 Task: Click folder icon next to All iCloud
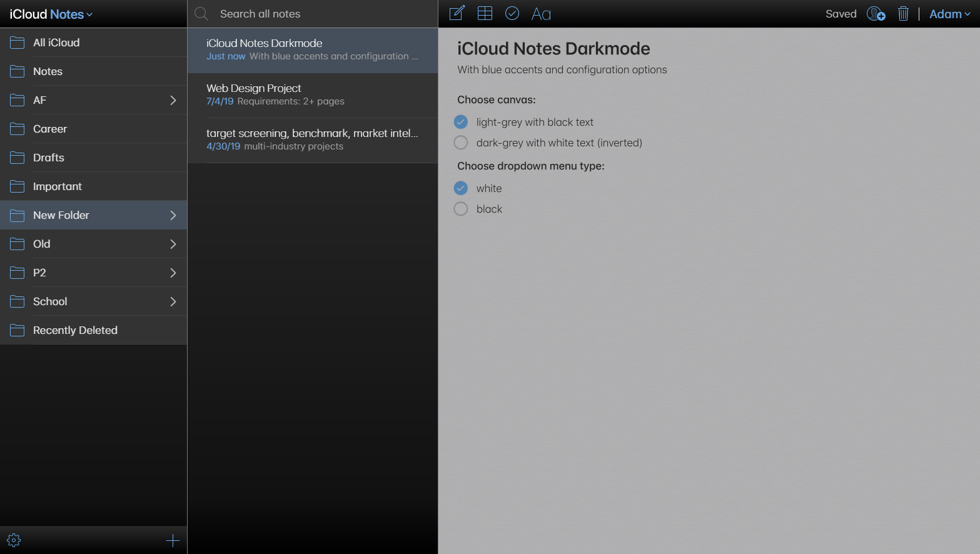pyautogui.click(x=18, y=43)
